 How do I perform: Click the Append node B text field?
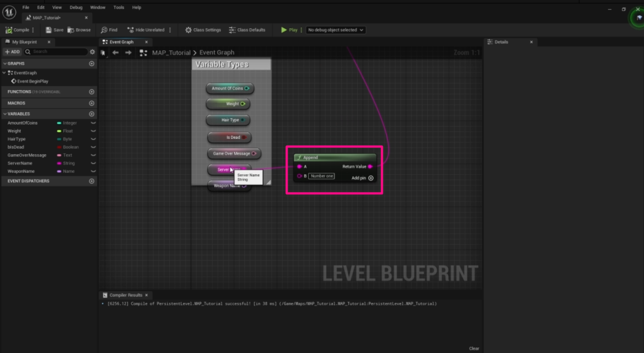pos(321,176)
